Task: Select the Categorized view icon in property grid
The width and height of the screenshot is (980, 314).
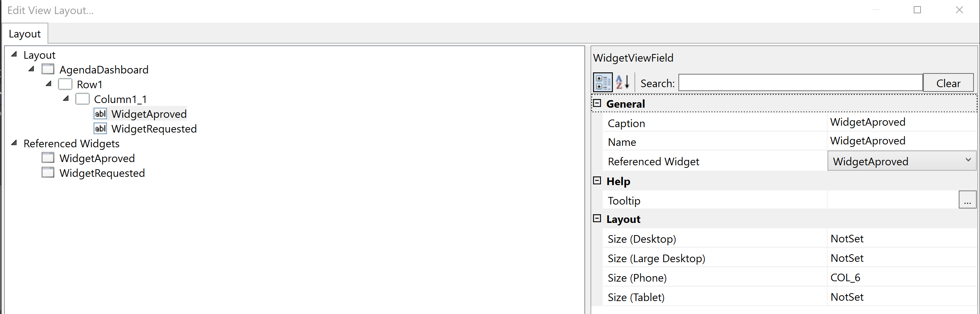Action: point(603,82)
